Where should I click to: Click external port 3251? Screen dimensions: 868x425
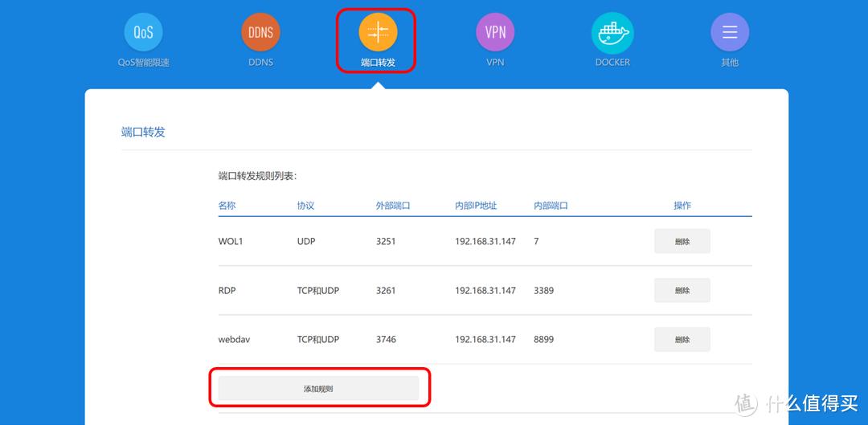pyautogui.click(x=386, y=241)
